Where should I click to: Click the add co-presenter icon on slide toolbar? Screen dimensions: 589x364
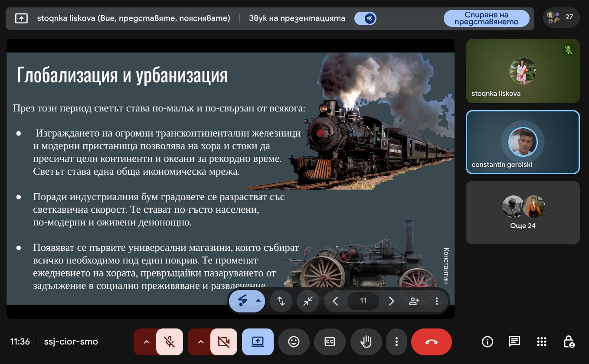414,301
